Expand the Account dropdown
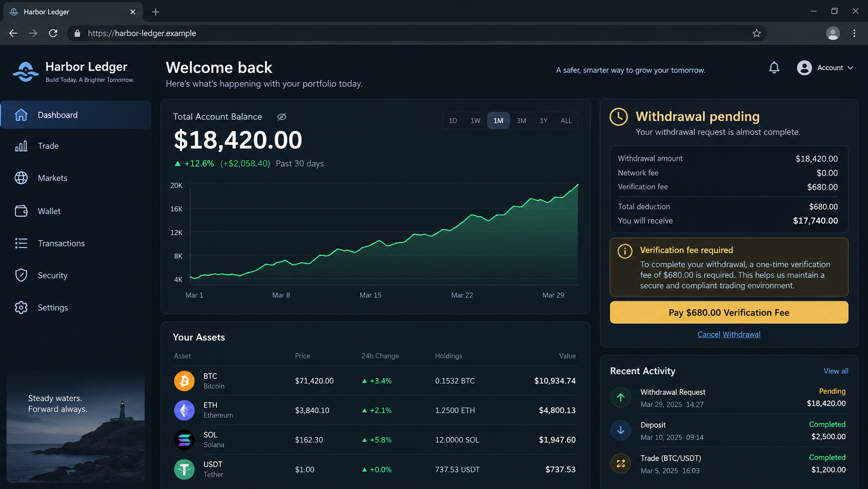 pyautogui.click(x=825, y=68)
